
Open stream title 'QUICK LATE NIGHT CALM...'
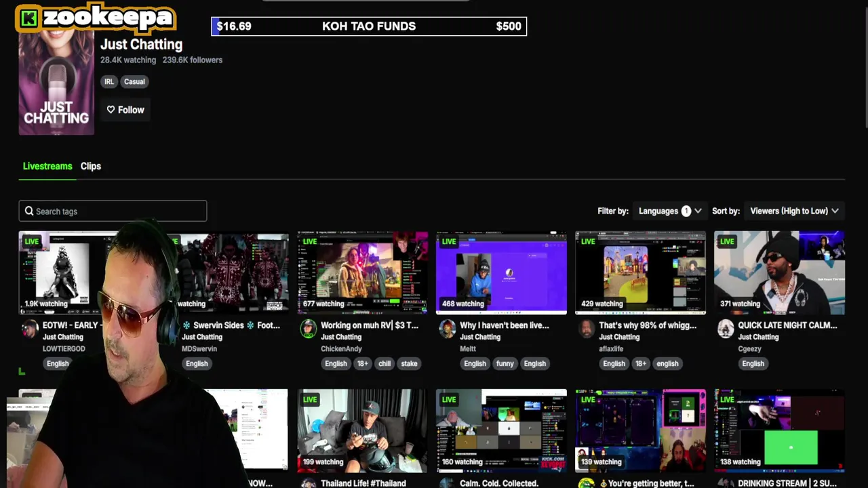tap(787, 325)
